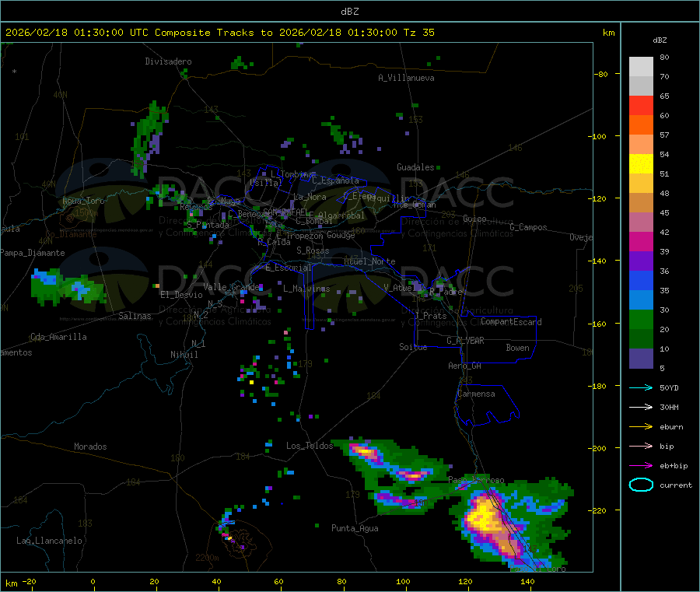Click the pink 45 dBZ legend swatch
Image resolution: width=700 pixels, height=592 pixels.
(641, 222)
